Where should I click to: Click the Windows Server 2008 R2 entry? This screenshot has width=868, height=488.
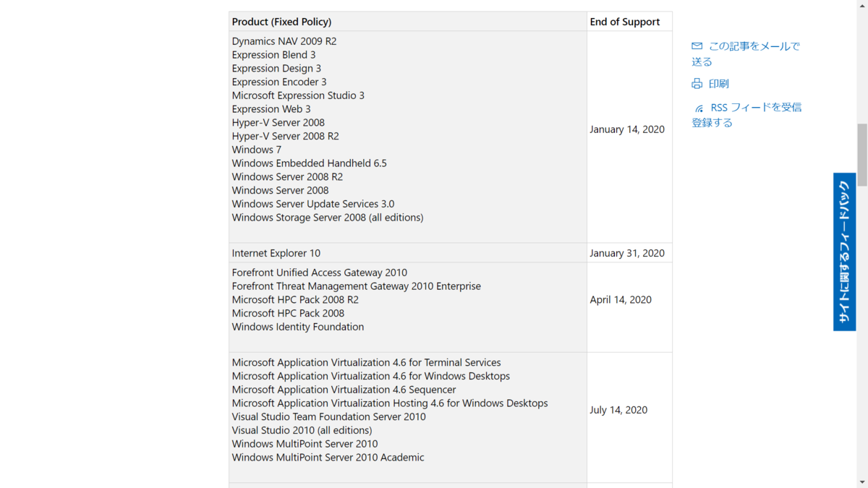click(287, 177)
